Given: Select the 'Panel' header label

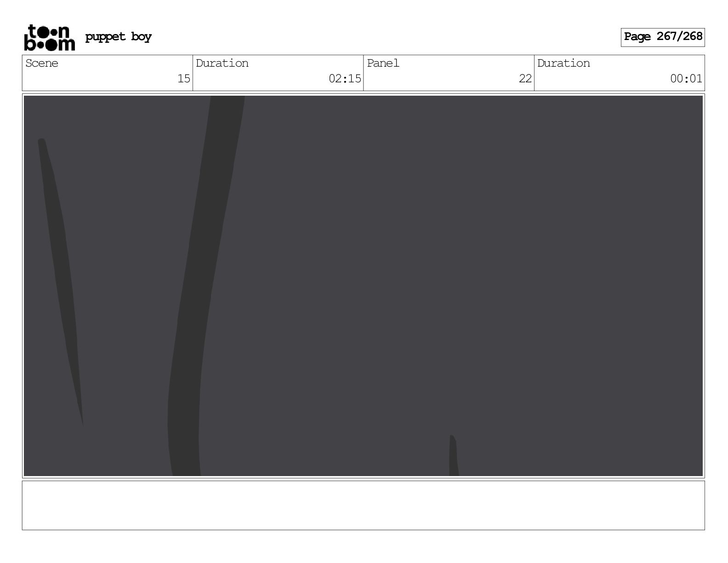Looking at the screenshot, I should pyautogui.click(x=383, y=63).
